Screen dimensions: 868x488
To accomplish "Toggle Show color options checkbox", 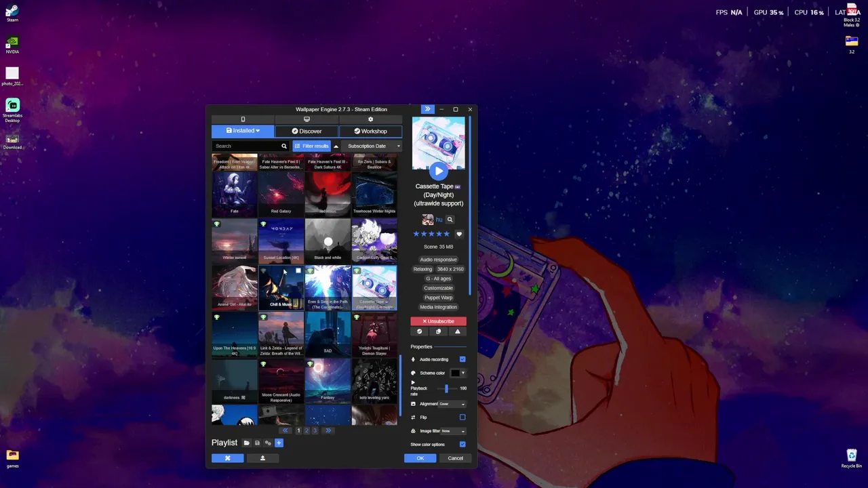I will click(462, 445).
